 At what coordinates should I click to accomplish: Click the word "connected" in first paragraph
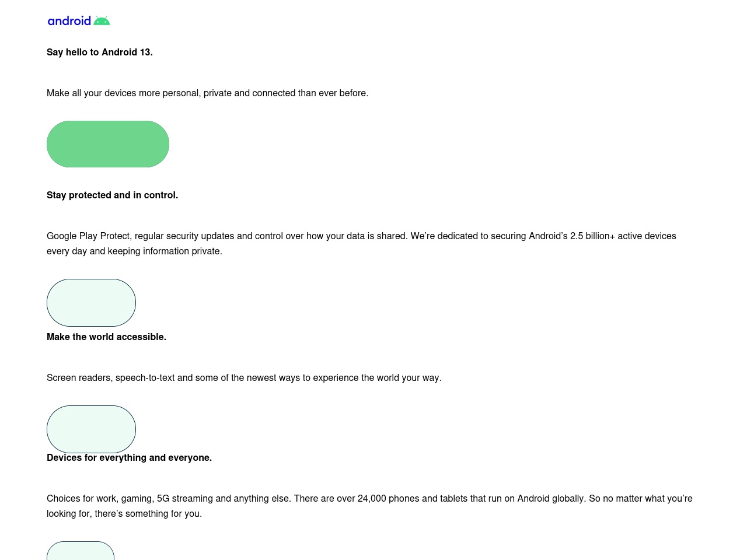[x=274, y=93]
